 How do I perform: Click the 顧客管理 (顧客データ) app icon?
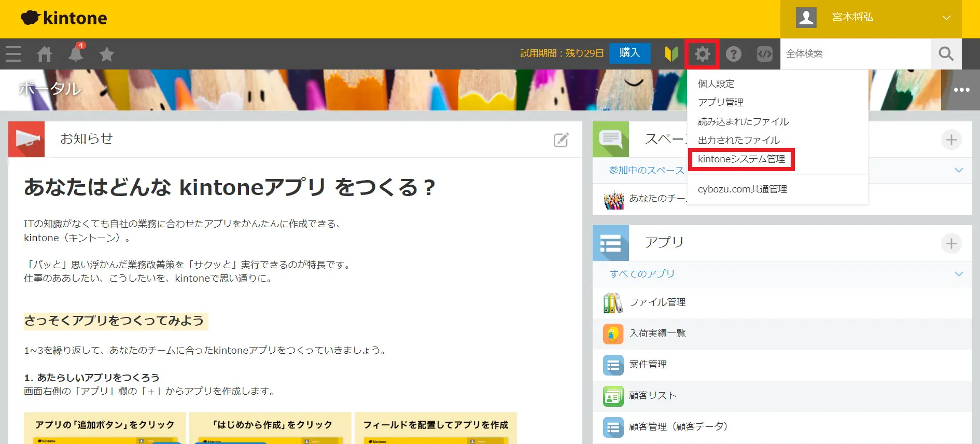coord(613,427)
